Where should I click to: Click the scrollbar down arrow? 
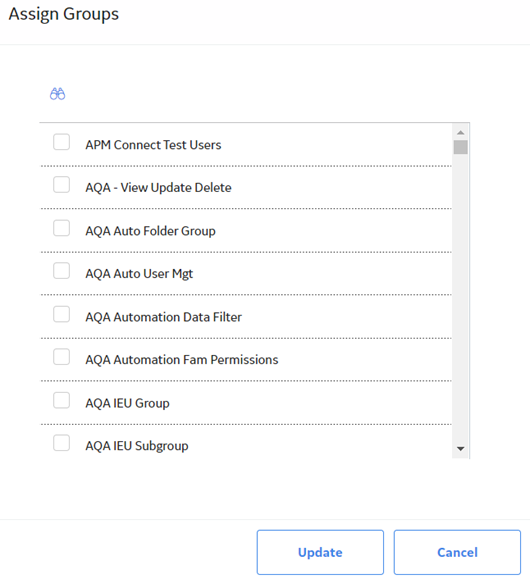460,449
